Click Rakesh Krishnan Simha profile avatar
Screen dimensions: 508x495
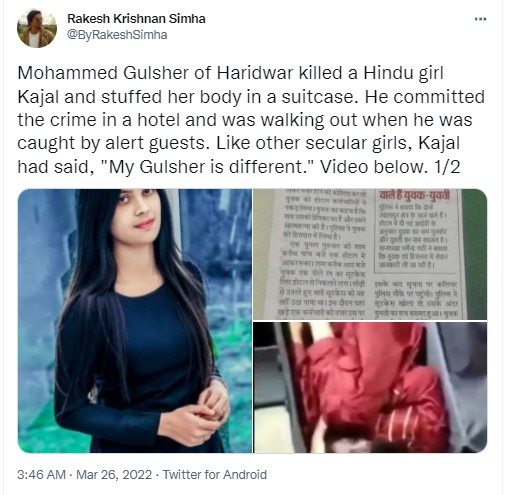(37, 28)
